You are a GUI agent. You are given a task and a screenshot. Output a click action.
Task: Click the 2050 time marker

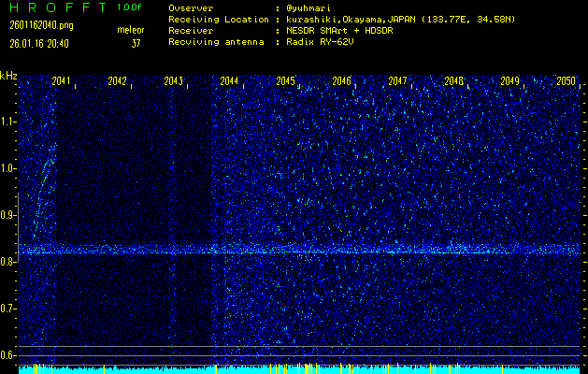[566, 81]
